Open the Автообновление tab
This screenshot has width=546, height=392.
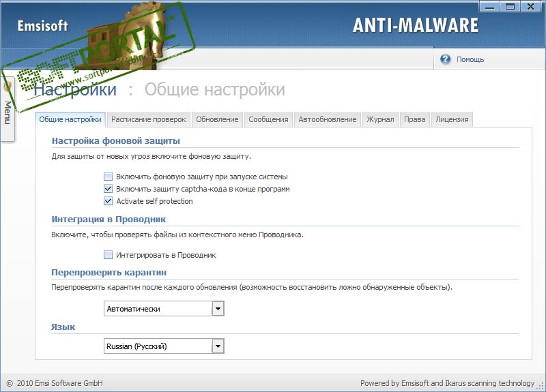click(x=328, y=119)
